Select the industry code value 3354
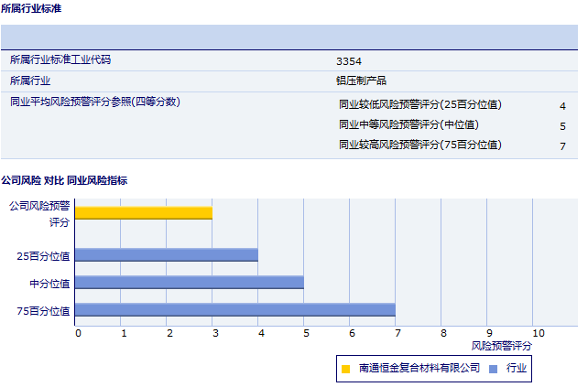The width and height of the screenshot is (588, 387). [349, 61]
